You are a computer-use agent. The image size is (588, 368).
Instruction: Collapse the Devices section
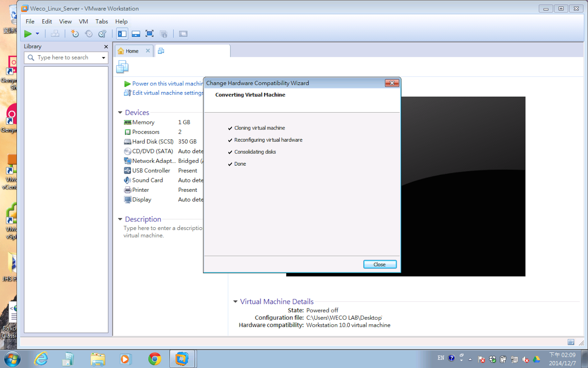pos(120,113)
